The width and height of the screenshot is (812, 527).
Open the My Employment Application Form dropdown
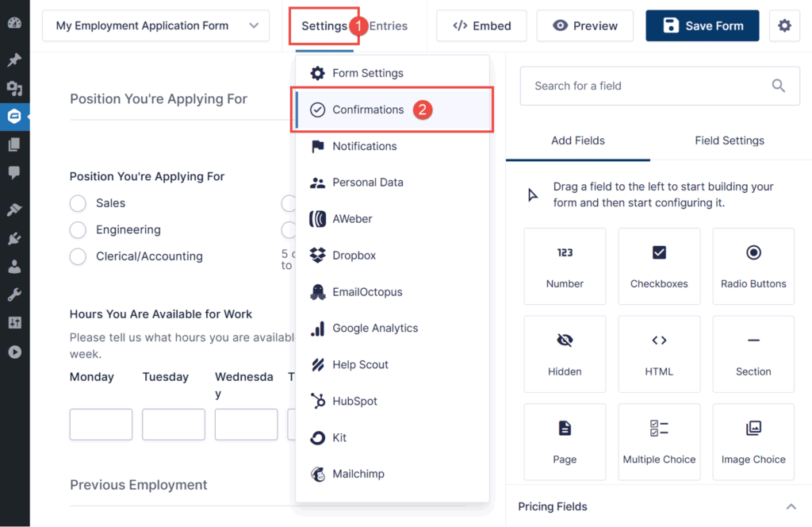[155, 25]
